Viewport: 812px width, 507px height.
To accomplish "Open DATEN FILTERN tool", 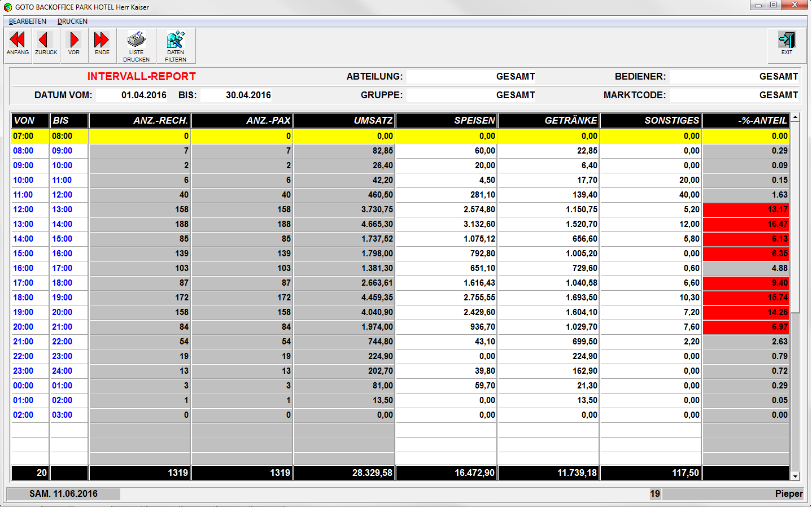I will [x=176, y=46].
